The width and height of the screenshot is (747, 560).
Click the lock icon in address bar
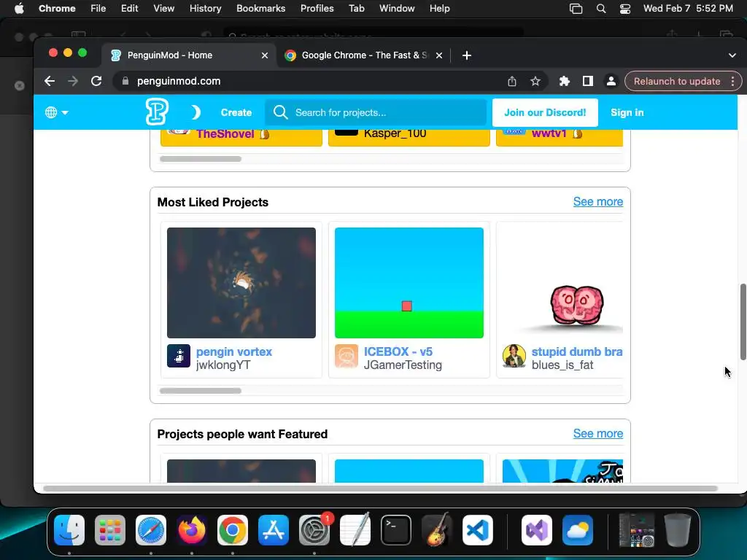125,81
